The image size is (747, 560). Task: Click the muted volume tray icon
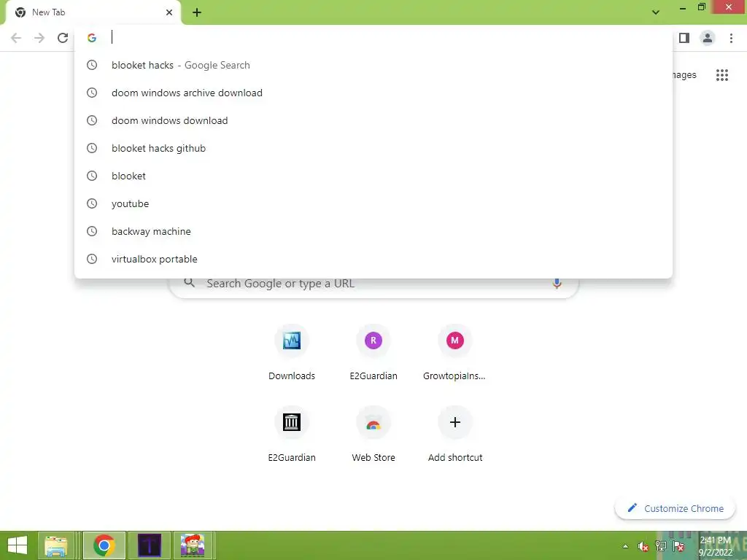[643, 546]
